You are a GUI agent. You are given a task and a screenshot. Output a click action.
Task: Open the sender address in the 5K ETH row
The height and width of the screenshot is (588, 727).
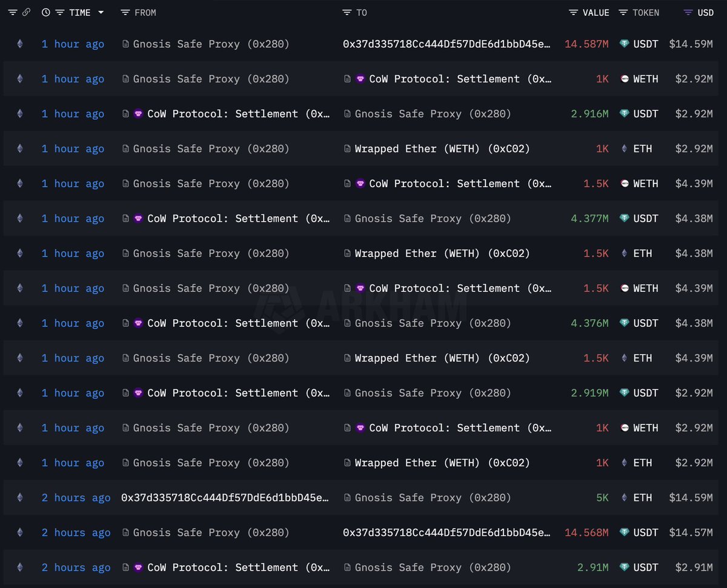click(x=225, y=498)
